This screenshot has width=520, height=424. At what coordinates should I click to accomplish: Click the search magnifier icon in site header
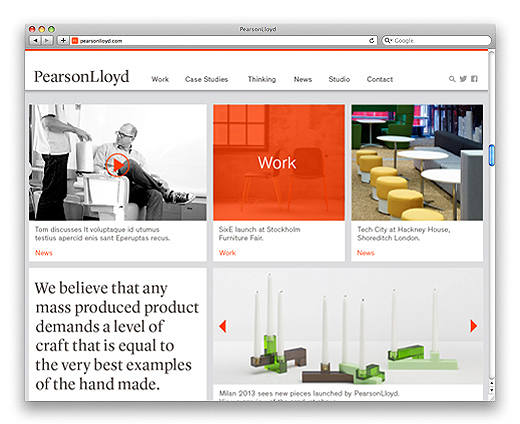tap(452, 79)
